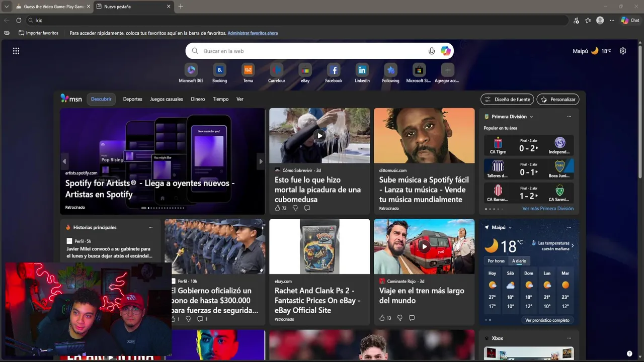Screen dimensions: 644x362
Task: Open Spotify for Artists sponsored headline
Action: coord(150,189)
